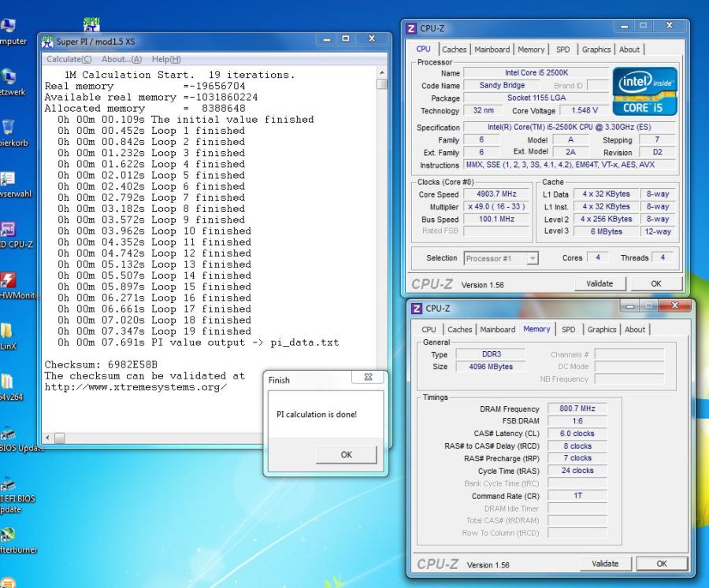
Task: Open the LinX folder icon
Action: [7, 331]
